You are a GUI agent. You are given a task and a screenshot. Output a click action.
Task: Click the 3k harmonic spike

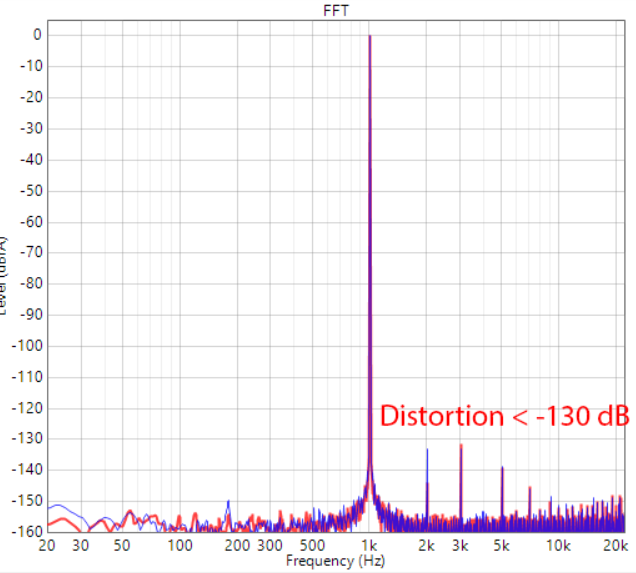coord(461,487)
